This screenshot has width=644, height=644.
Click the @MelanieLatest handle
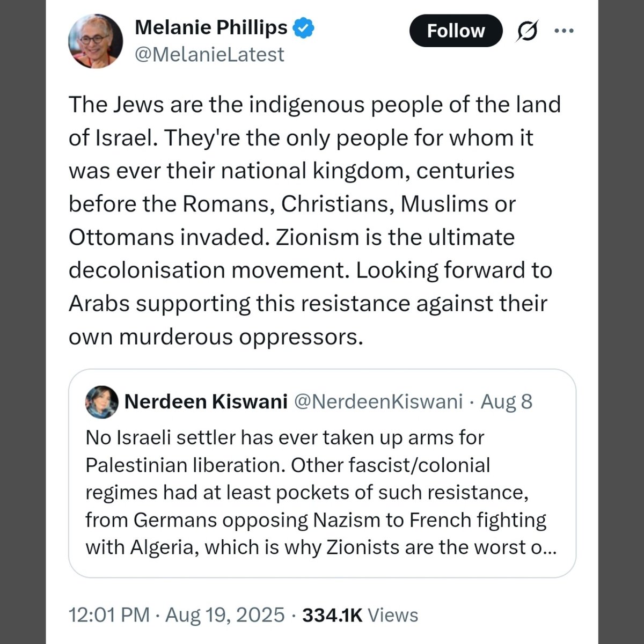point(209,54)
